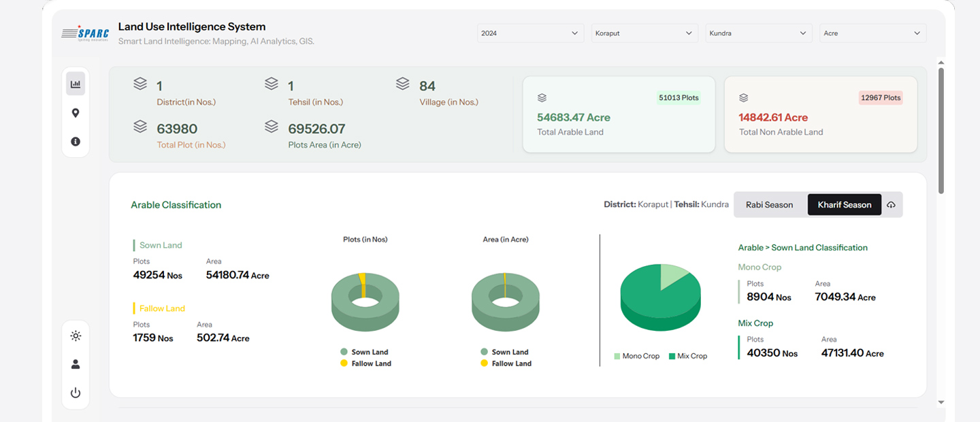The image size is (980, 422).
Task: Click the layers icon beside Total Plot
Action: (140, 126)
